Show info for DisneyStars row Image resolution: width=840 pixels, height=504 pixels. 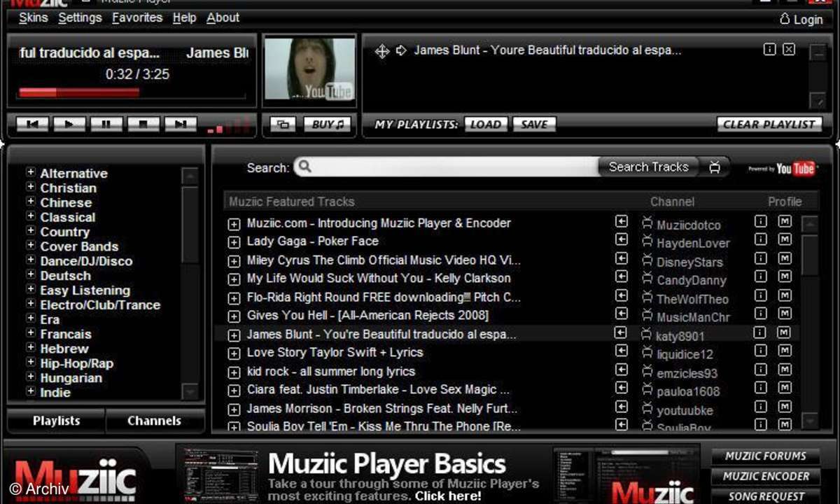[761, 258]
